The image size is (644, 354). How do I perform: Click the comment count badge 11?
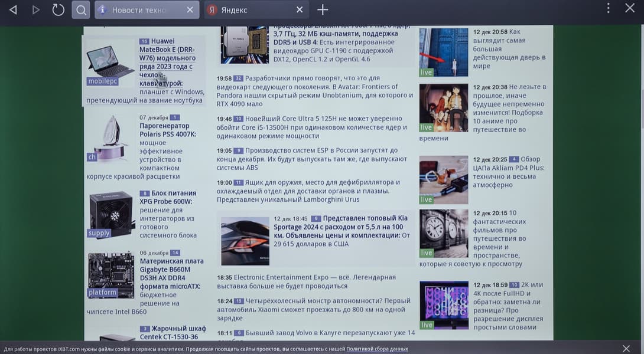[x=238, y=182]
